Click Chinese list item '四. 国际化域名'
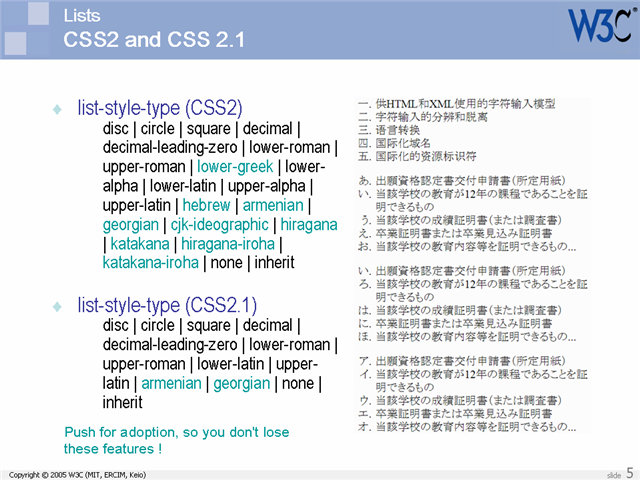Screen dimensions: 640x480 click(x=394, y=143)
